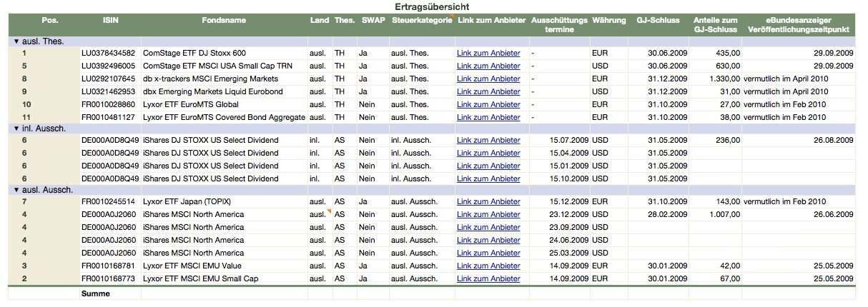Select the ISIN cell 'FR0010168781'
The height and width of the screenshot is (307, 868).
tap(108, 266)
